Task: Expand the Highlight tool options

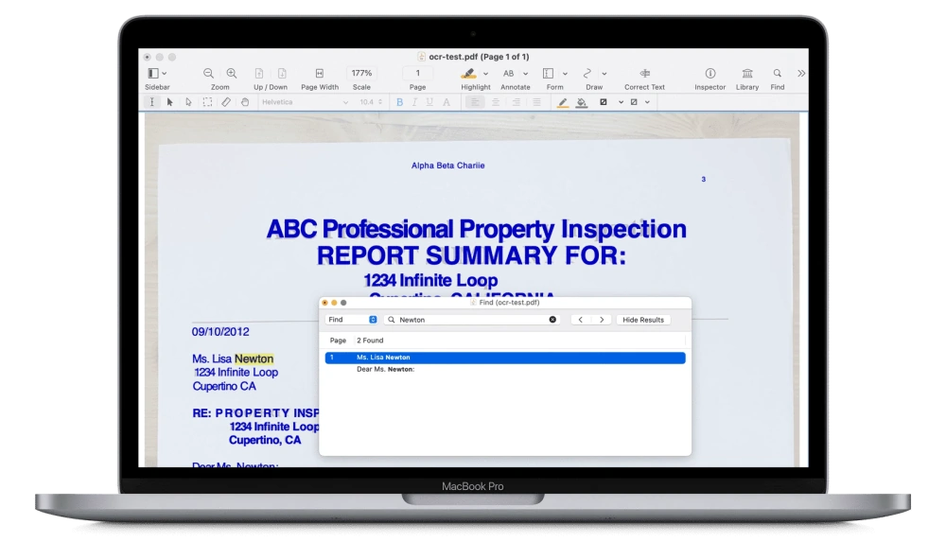Action: [485, 74]
